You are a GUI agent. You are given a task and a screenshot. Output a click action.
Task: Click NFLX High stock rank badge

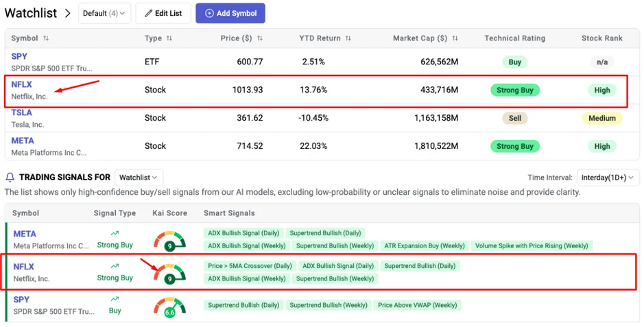(x=602, y=90)
